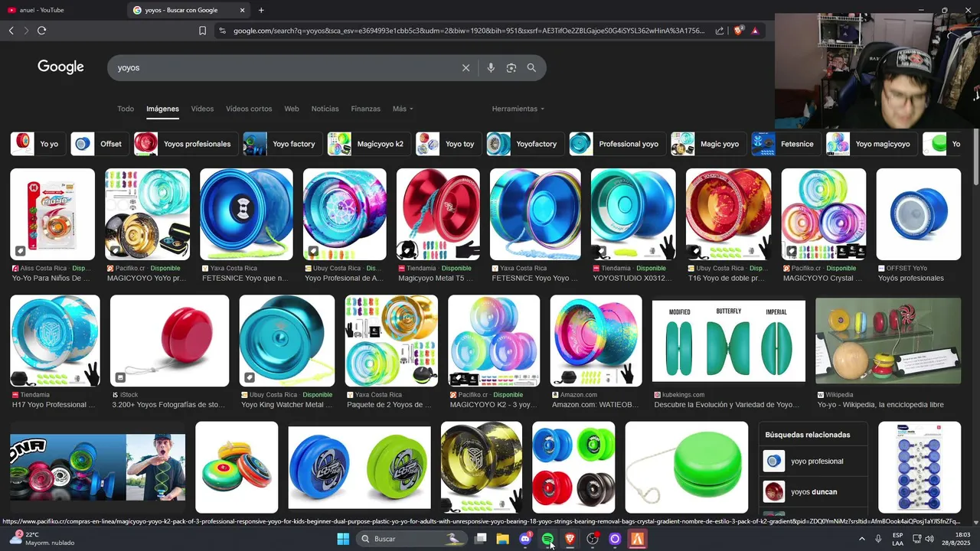Open the T16 Yoyo de doble image
980x551 pixels.
[x=728, y=214]
